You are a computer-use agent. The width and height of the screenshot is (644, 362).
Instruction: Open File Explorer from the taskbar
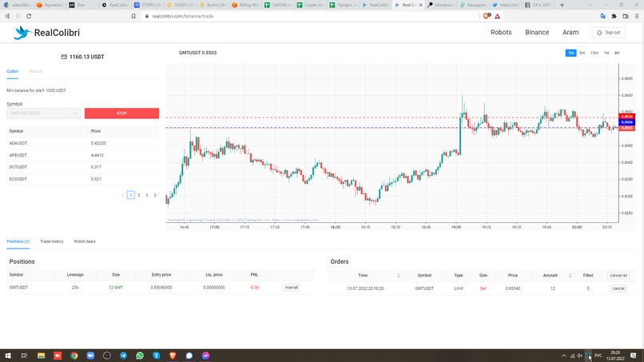pos(41,356)
